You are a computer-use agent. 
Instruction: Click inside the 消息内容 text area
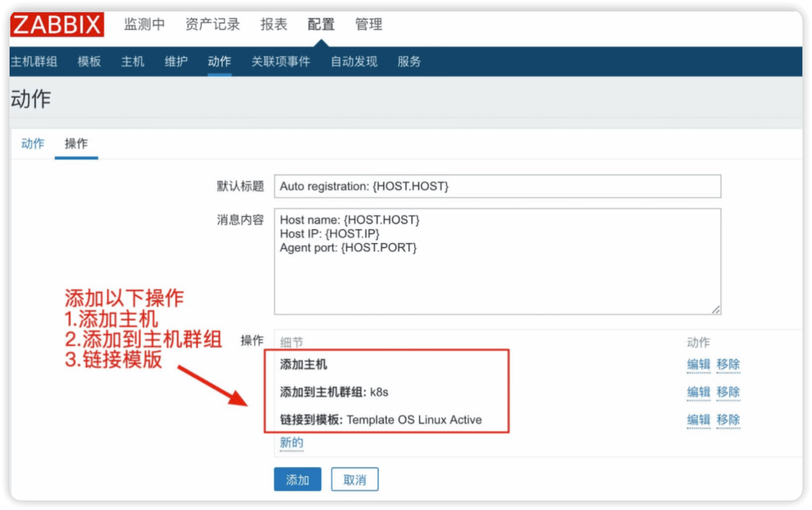point(497,261)
